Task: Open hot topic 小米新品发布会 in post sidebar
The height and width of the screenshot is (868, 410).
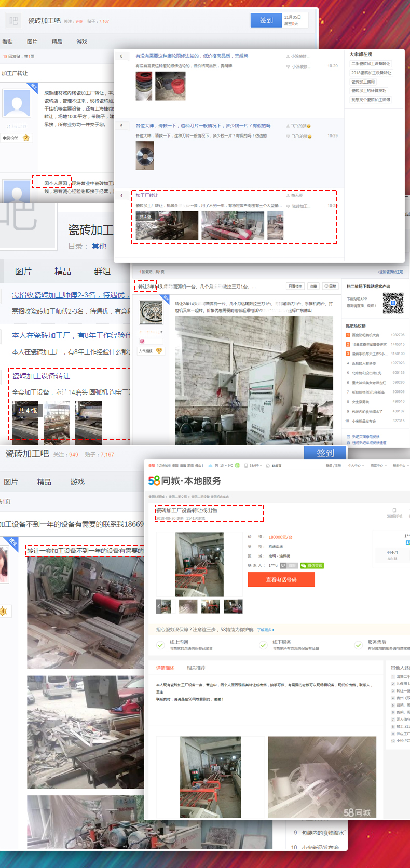Action: coord(364,421)
